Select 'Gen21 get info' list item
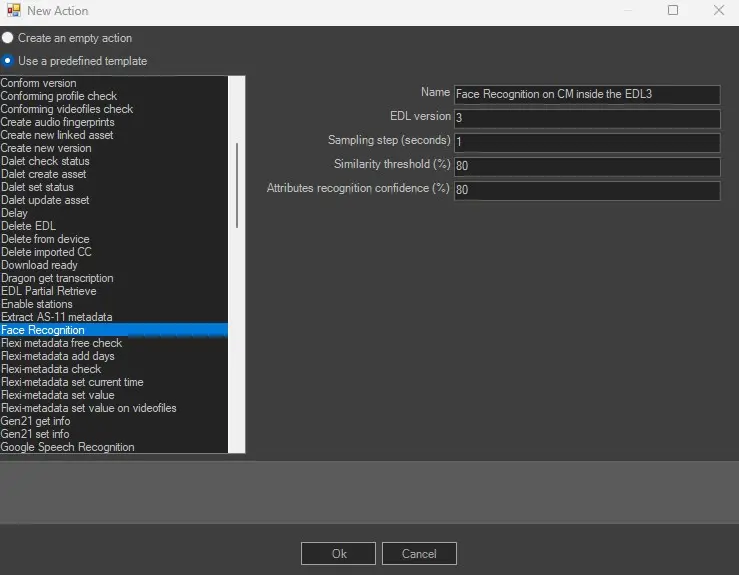The height and width of the screenshot is (575, 739). click(35, 421)
